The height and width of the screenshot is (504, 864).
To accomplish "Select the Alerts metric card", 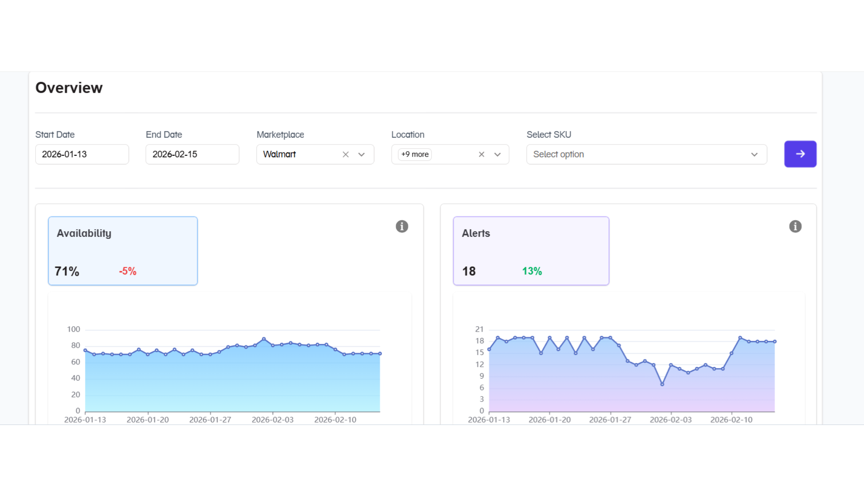I will tap(530, 251).
